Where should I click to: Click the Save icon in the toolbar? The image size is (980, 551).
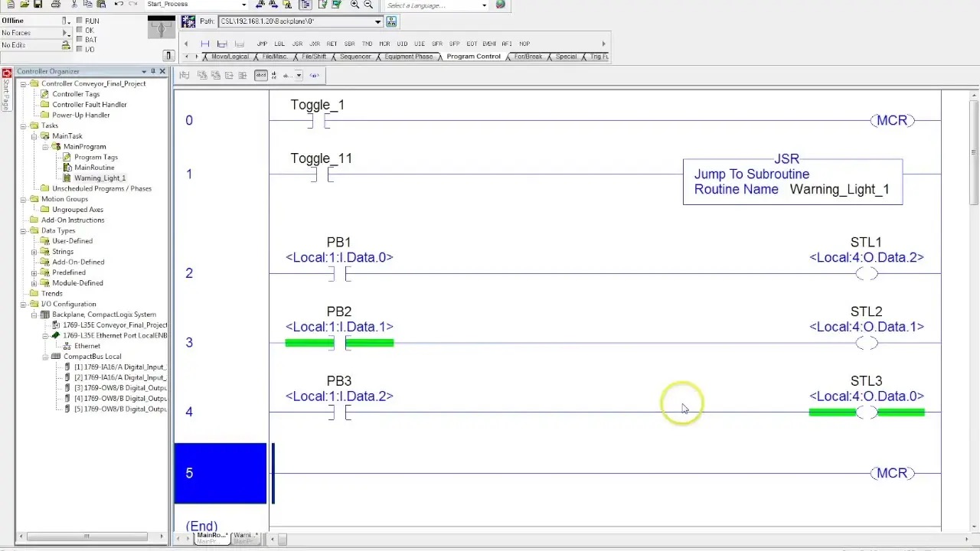[x=38, y=5]
